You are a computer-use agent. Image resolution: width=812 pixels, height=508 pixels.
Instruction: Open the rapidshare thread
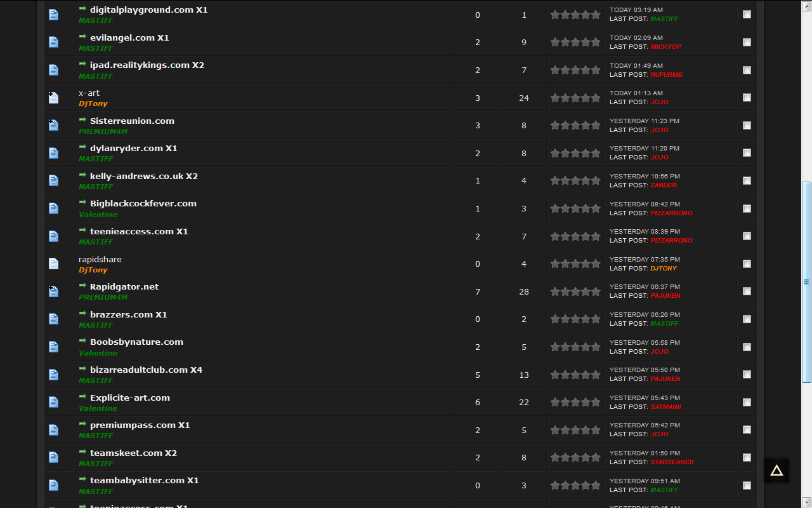[100, 259]
